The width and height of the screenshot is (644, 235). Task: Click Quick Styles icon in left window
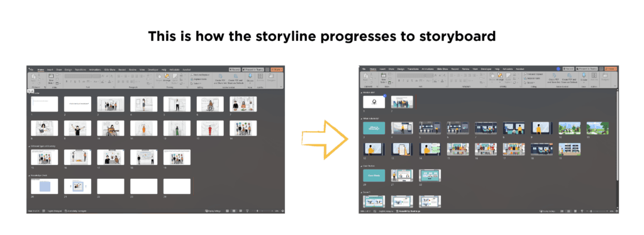(x=175, y=76)
